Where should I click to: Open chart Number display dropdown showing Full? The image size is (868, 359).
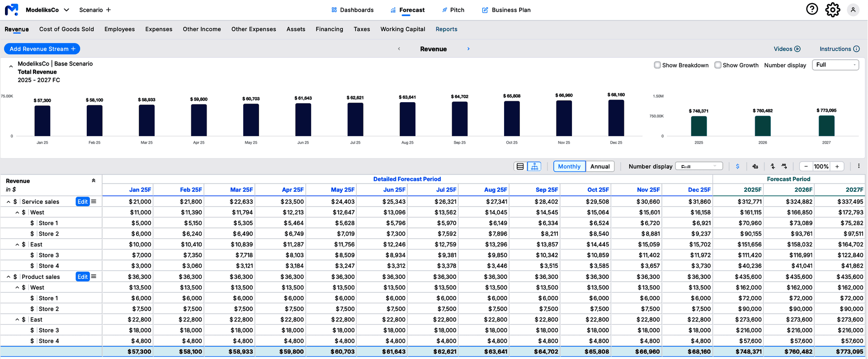pyautogui.click(x=835, y=65)
